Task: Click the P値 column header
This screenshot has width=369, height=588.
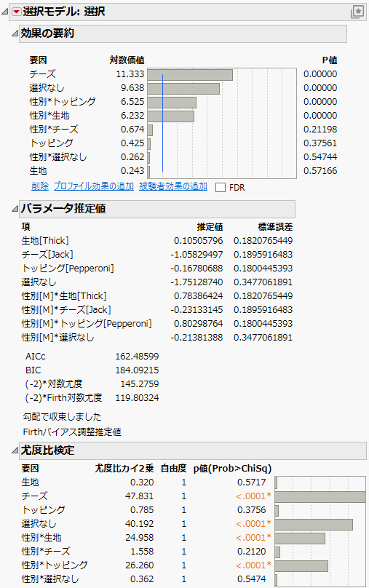Action: (330, 60)
